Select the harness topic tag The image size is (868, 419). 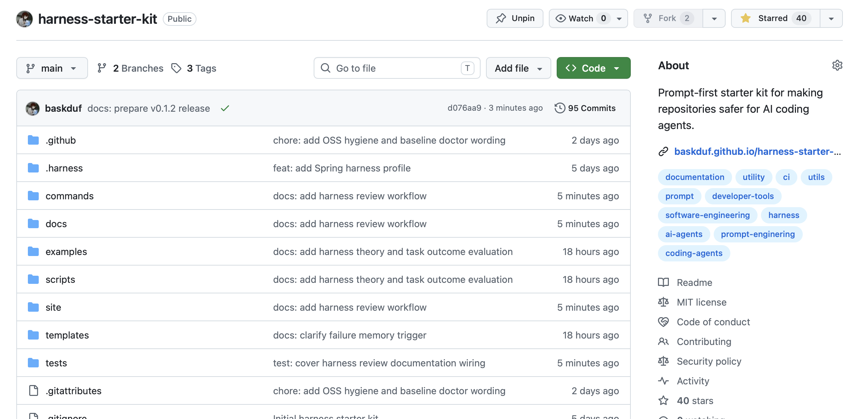[784, 215]
